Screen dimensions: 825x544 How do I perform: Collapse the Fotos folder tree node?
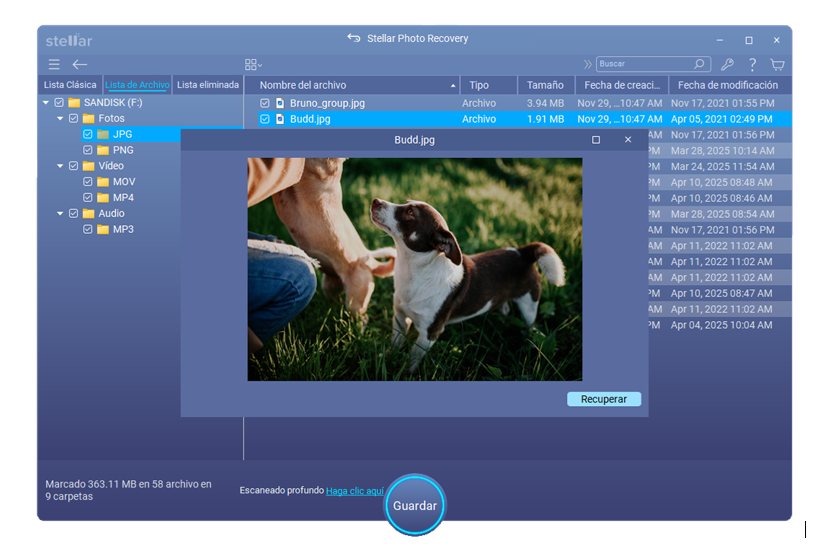pos(60,118)
